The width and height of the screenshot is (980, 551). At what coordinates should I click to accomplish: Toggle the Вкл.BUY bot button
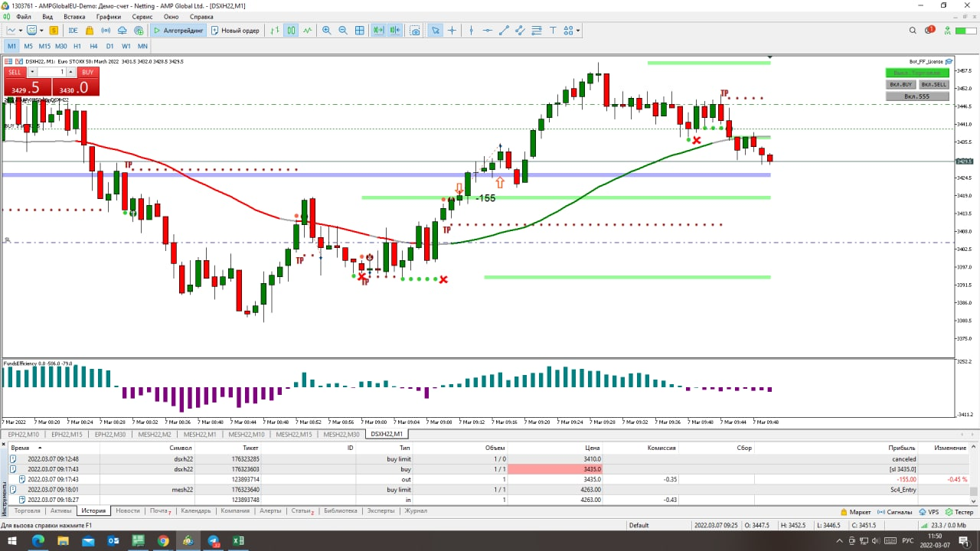[900, 84]
